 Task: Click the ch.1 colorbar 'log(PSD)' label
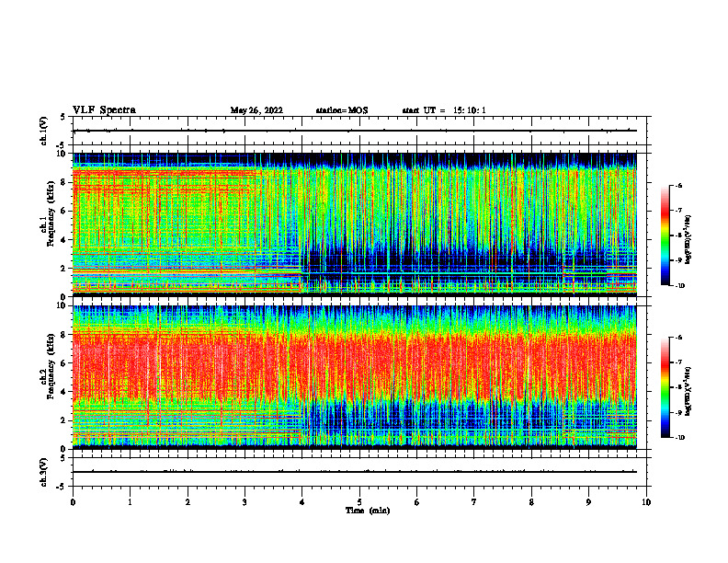point(688,240)
